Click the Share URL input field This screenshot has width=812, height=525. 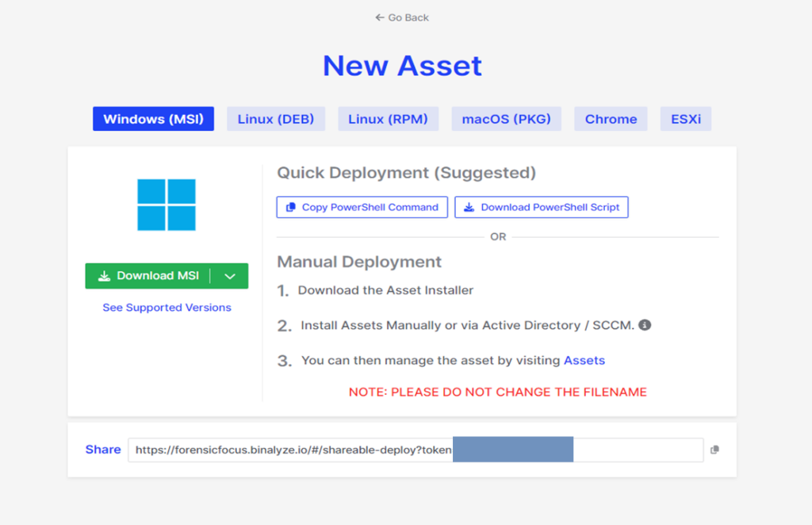point(416,450)
